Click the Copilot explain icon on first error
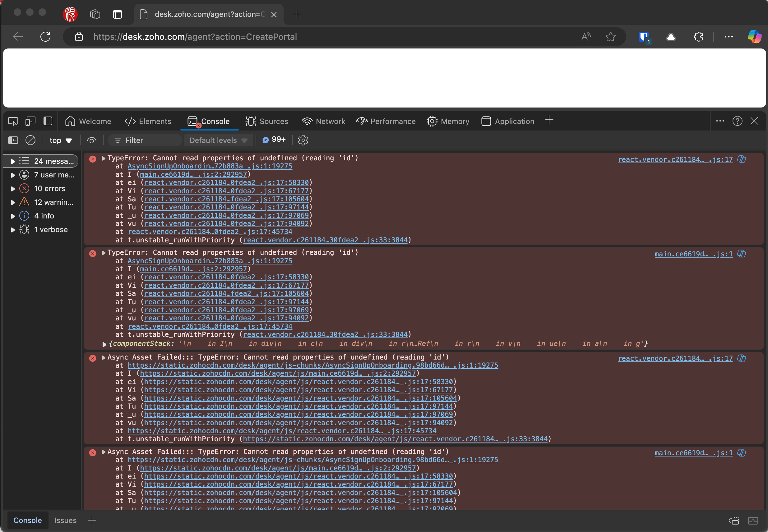 pyautogui.click(x=741, y=159)
